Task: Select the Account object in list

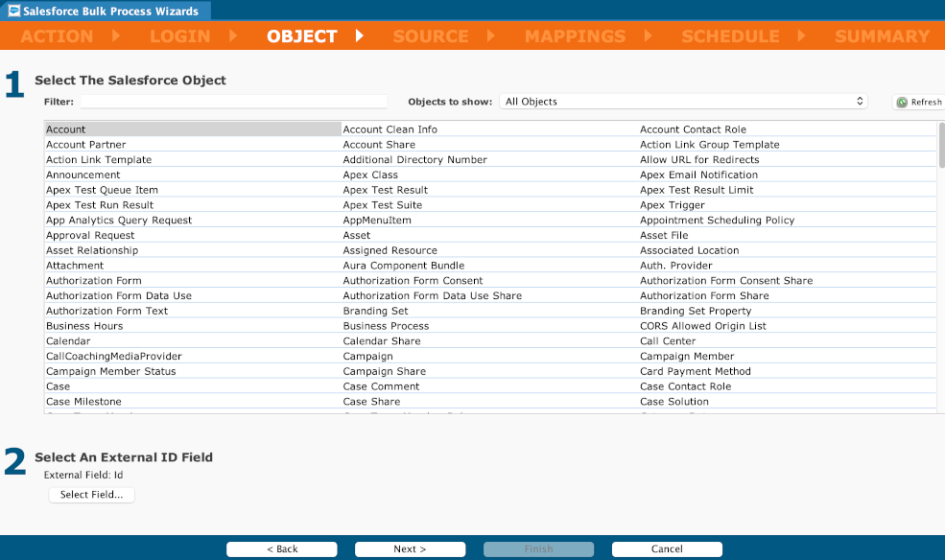Action: pyautogui.click(x=66, y=129)
